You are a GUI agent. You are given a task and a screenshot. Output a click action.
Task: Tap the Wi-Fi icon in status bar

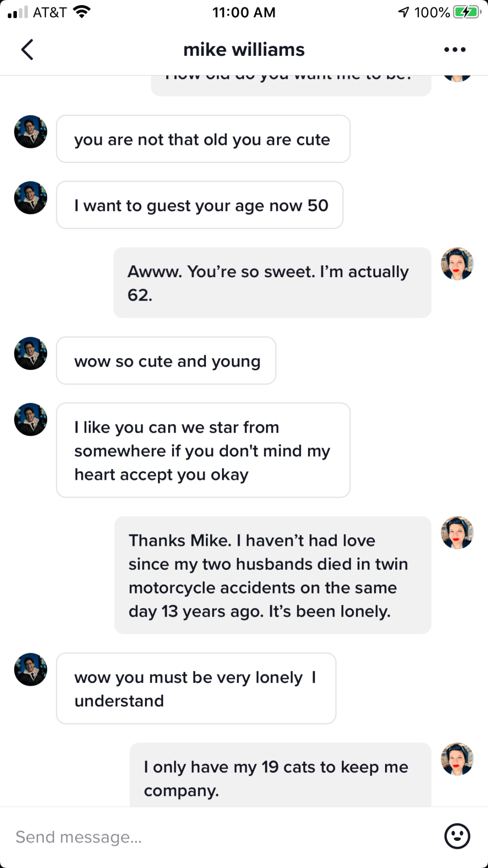tap(82, 12)
